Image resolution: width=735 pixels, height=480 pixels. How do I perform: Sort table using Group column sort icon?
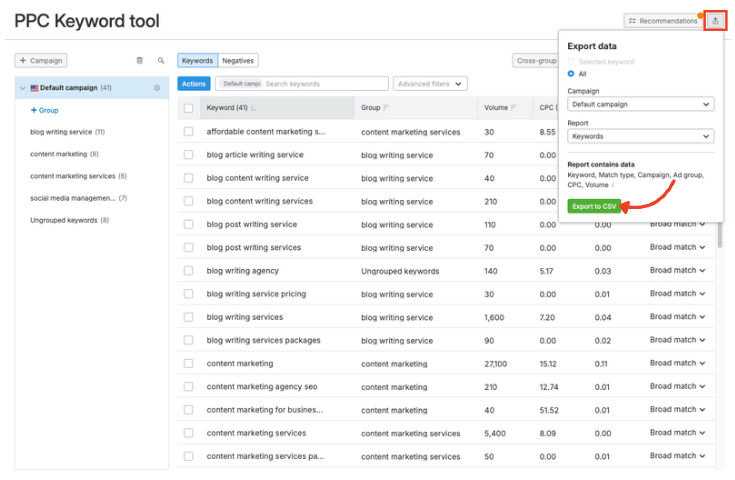387,108
